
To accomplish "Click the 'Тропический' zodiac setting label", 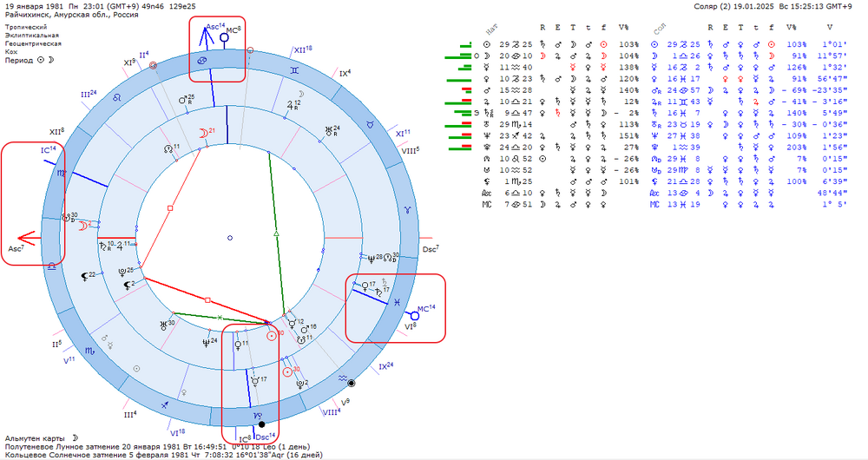I will (26, 27).
